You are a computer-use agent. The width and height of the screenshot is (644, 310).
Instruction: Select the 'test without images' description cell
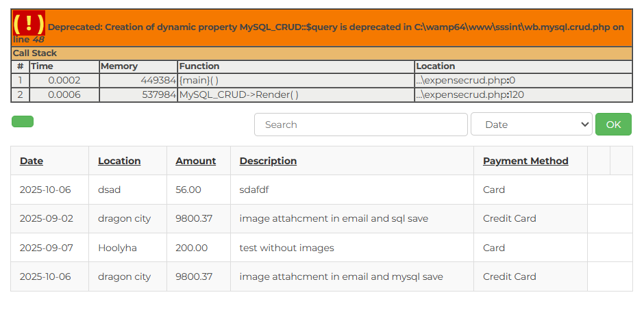click(286, 248)
